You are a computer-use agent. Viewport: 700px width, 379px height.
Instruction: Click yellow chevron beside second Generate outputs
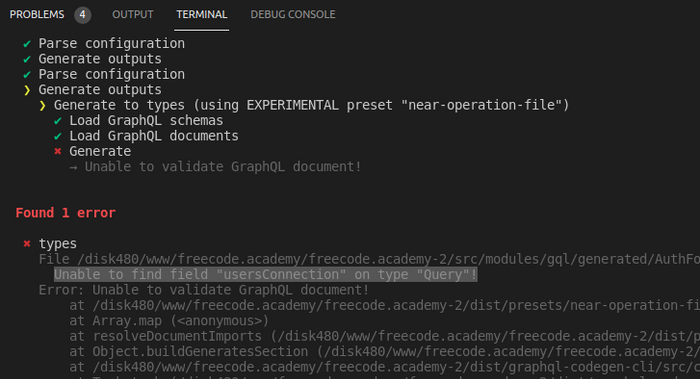tap(27, 90)
